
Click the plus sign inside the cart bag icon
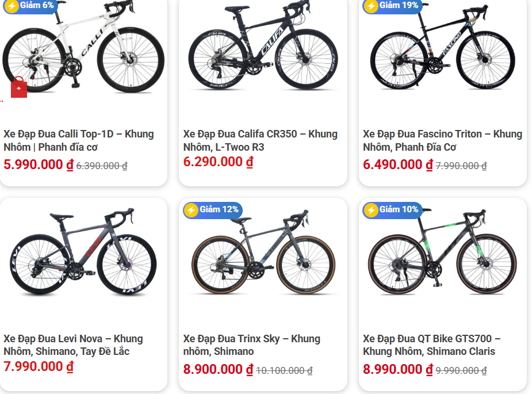coord(20,87)
